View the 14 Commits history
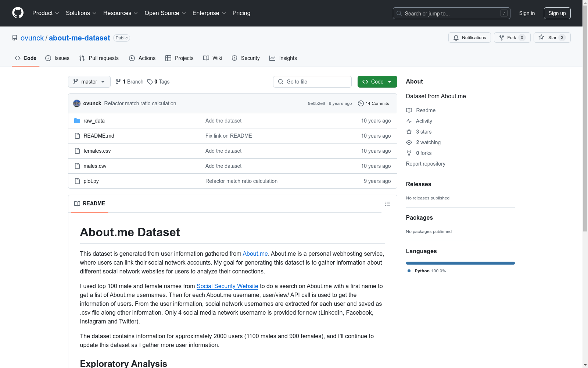Viewport: 588px width, 368px height. 373,103
